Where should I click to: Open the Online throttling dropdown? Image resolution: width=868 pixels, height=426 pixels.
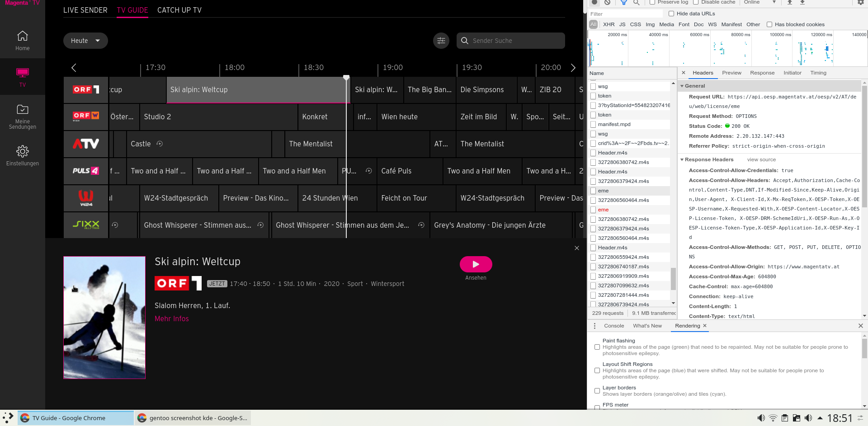[x=759, y=2]
